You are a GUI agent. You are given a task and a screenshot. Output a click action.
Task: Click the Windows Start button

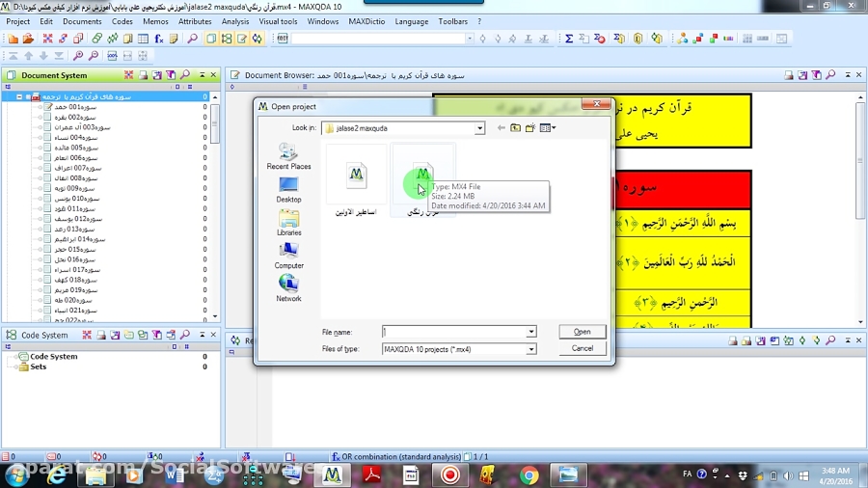[x=15, y=474]
